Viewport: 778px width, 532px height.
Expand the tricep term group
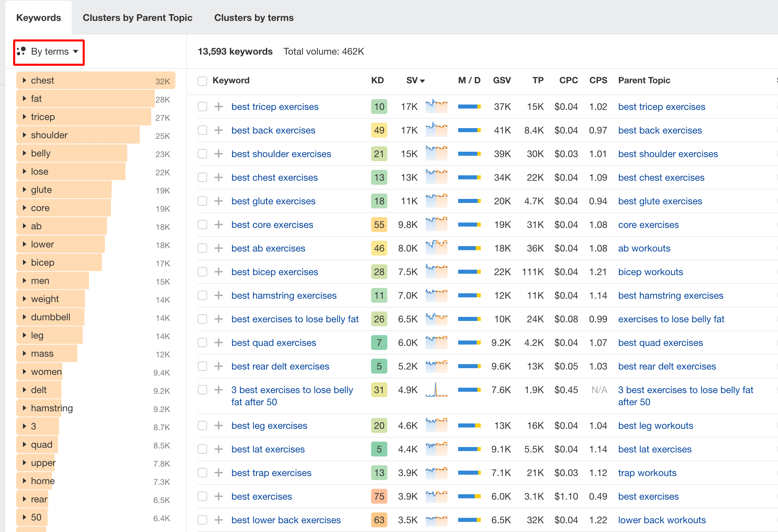click(x=24, y=117)
